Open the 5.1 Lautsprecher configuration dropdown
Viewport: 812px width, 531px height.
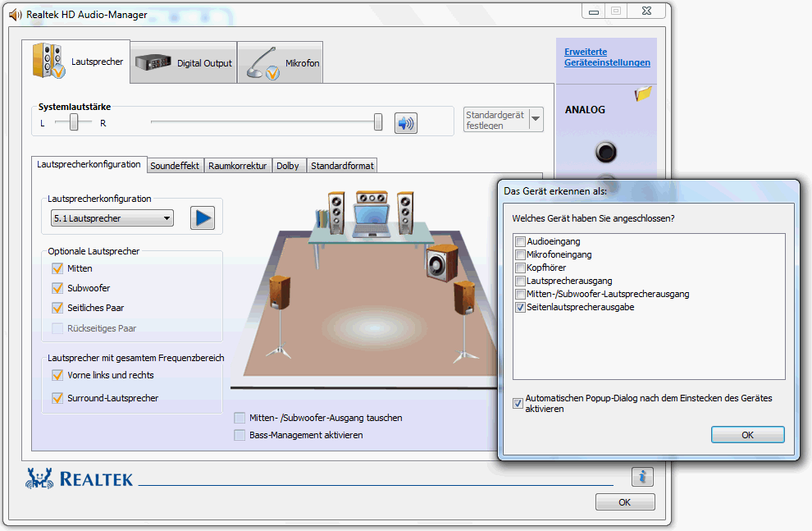point(112,218)
